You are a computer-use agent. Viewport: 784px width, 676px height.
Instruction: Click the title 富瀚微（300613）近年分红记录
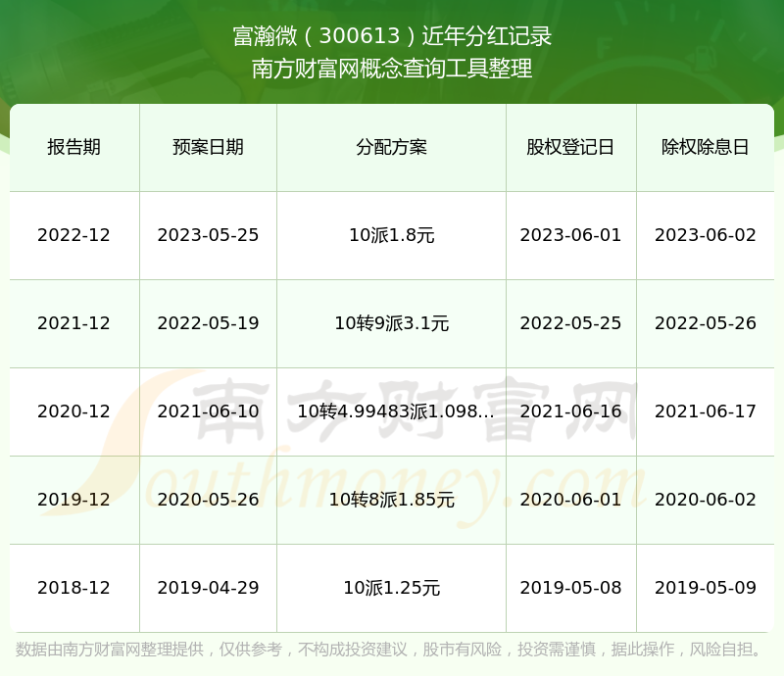tap(392, 36)
